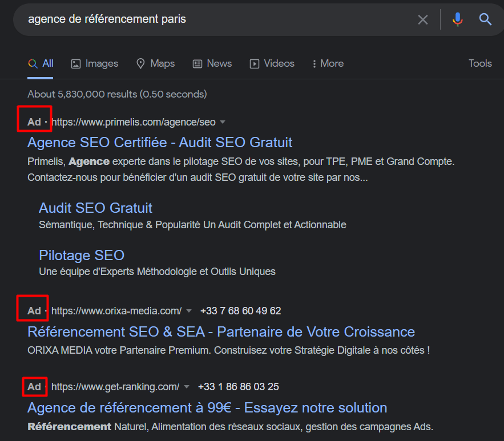Expand details for the get-ranking.com ad
Screen dimensions: 504x441
pos(187,387)
